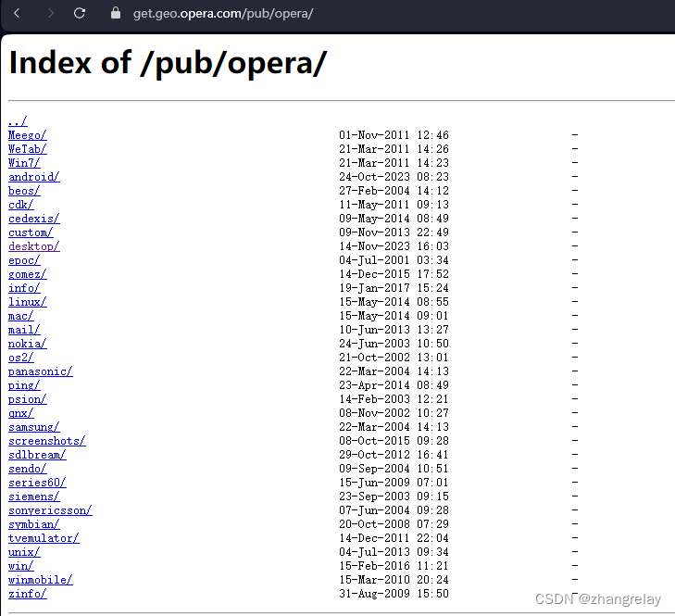This screenshot has width=675, height=616.
Task: Select the date 01-Nov-2011 12:46
Action: (394, 135)
